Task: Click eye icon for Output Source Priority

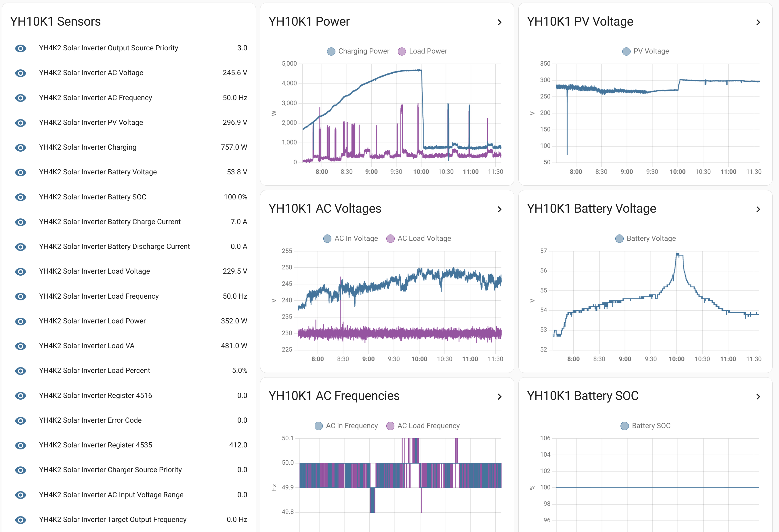Action: pos(20,48)
